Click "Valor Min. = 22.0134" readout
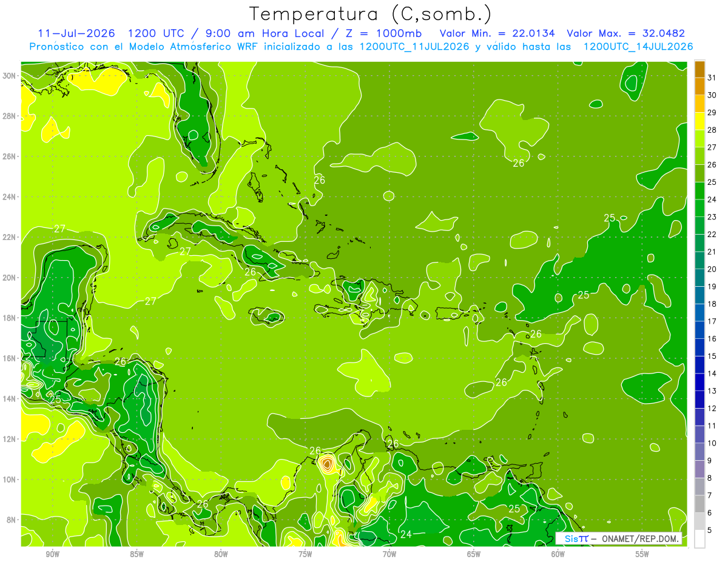Viewport: 728px width, 562px height. pos(497,33)
